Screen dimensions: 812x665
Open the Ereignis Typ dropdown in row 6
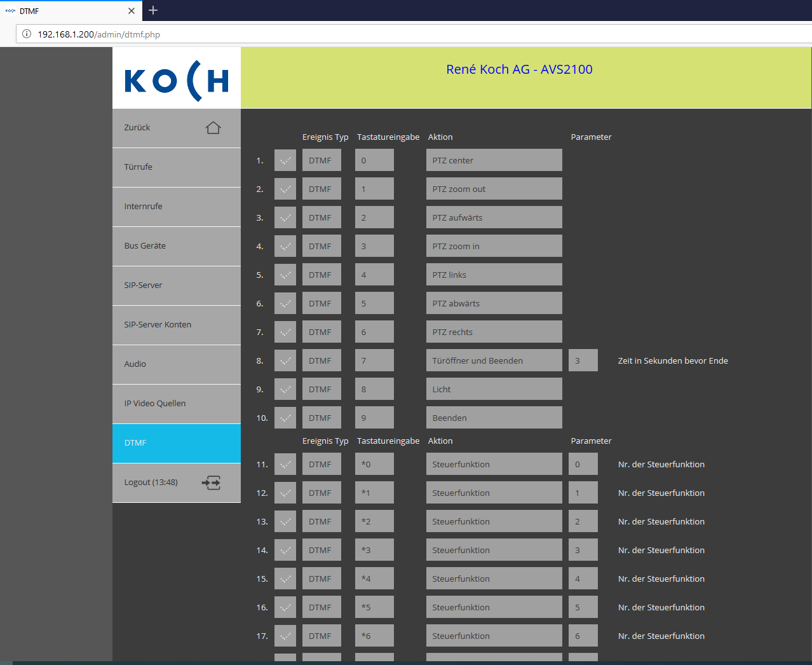point(321,303)
